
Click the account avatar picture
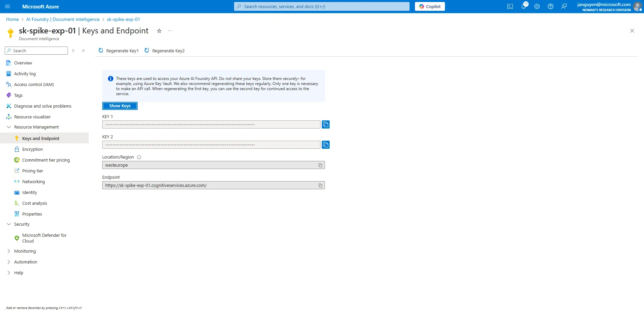(637, 6)
